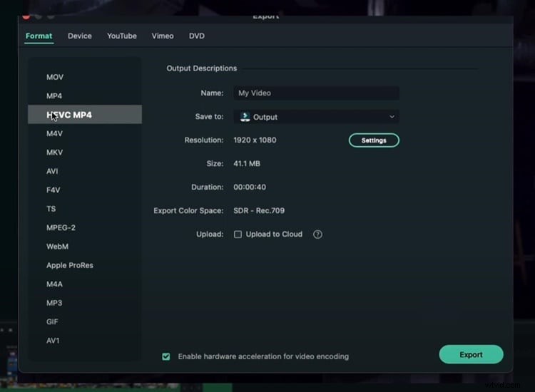The image size is (535, 392).
Task: Switch to the Device tab
Action: [80, 36]
